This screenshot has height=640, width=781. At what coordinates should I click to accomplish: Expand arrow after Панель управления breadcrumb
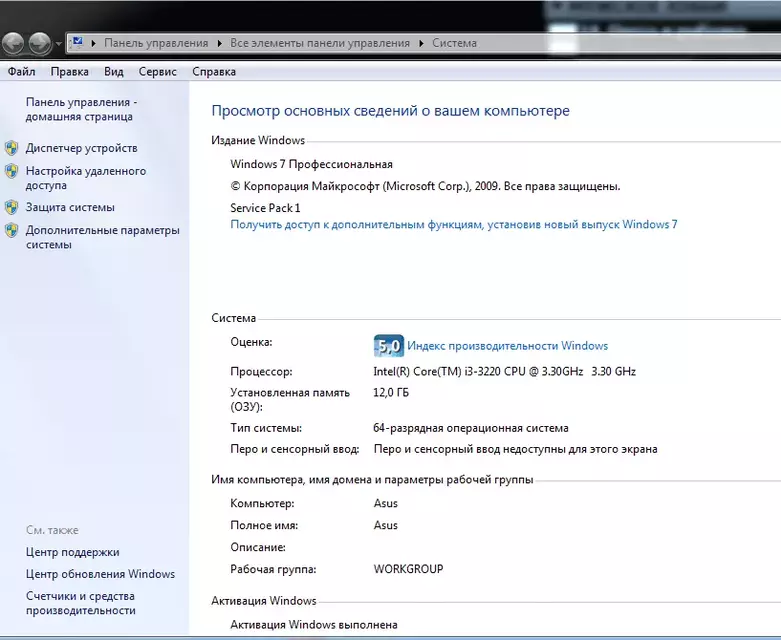click(219, 43)
